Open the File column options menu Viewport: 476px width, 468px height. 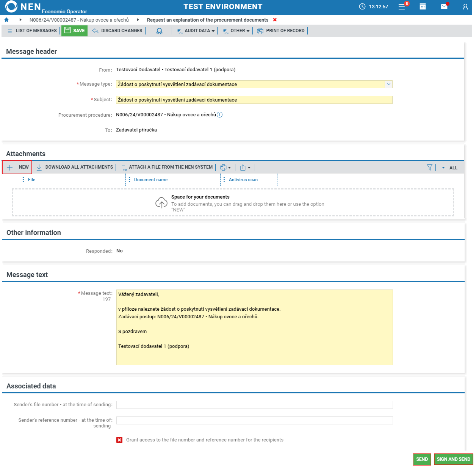[23, 180]
